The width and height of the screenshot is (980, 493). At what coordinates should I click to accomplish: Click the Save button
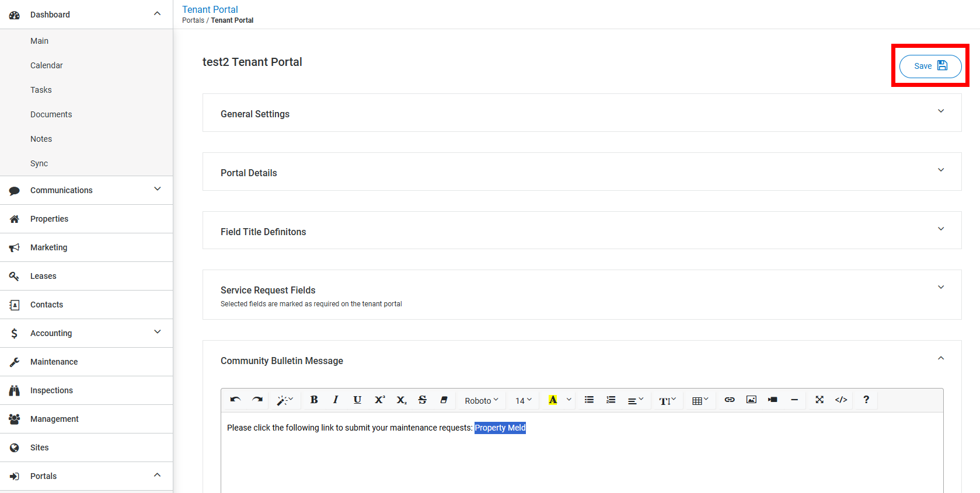click(x=930, y=66)
